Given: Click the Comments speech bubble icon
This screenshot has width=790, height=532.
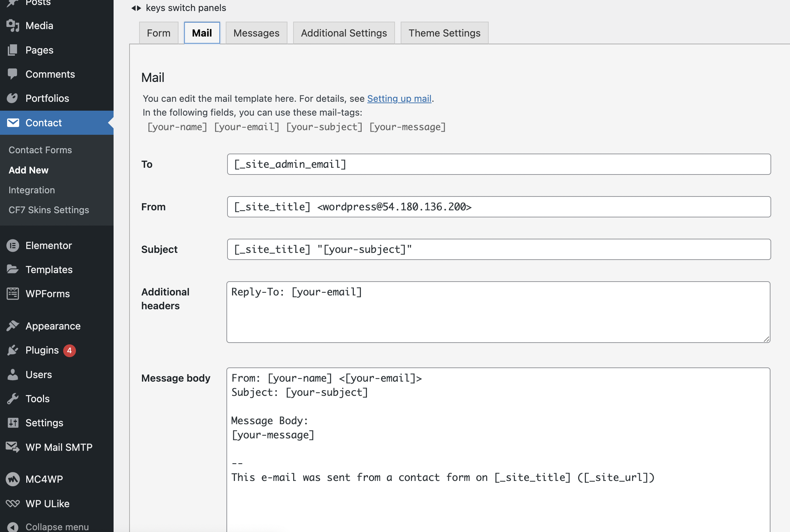Looking at the screenshot, I should 13,74.
